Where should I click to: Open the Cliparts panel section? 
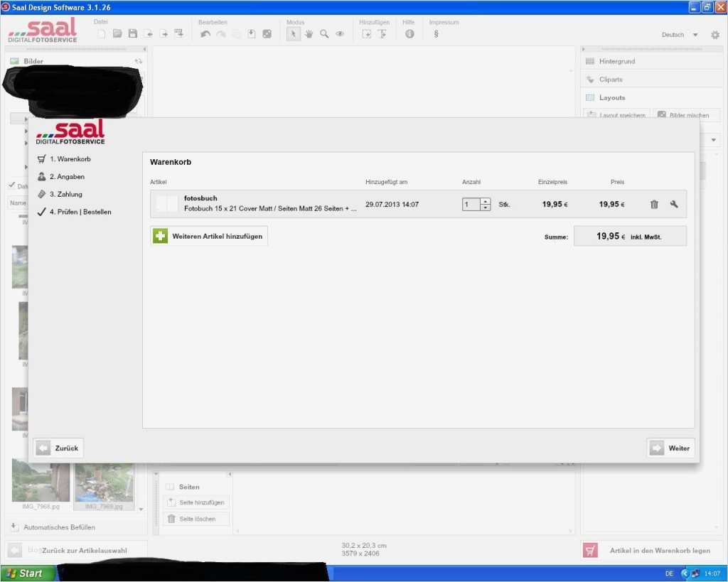[651, 80]
